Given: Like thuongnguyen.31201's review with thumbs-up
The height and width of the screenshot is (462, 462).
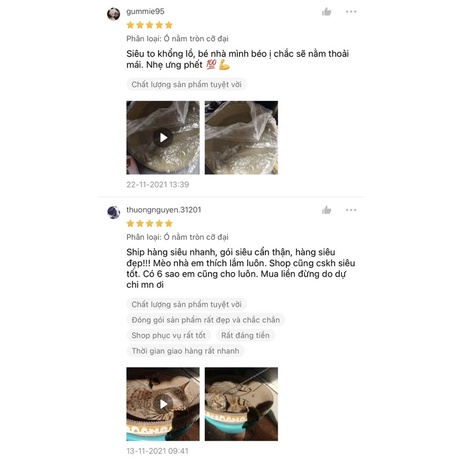Looking at the screenshot, I should [x=326, y=210].
